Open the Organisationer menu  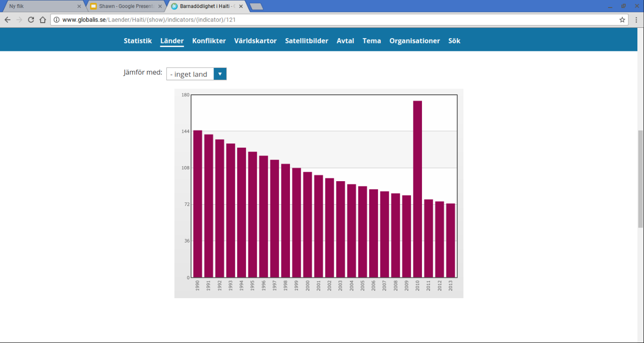tap(414, 41)
